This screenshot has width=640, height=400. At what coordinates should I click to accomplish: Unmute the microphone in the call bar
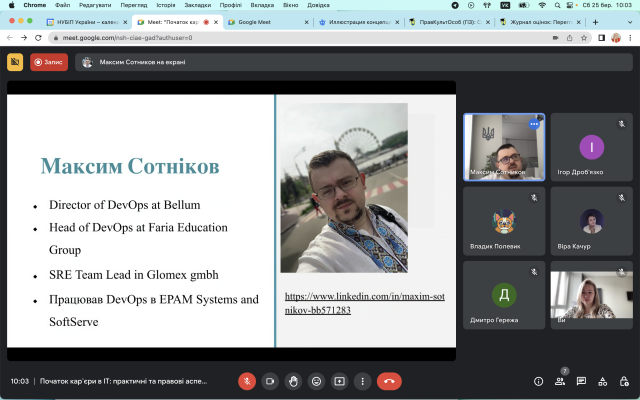[x=247, y=381]
